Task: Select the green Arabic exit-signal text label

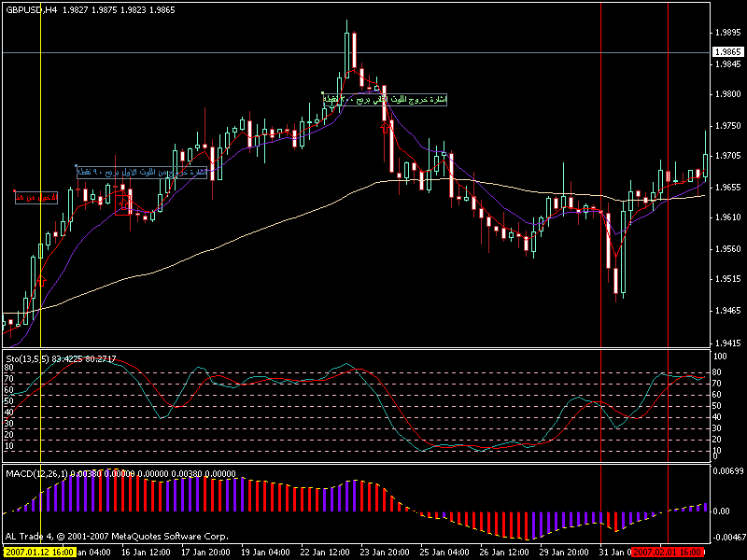Action: pos(384,99)
